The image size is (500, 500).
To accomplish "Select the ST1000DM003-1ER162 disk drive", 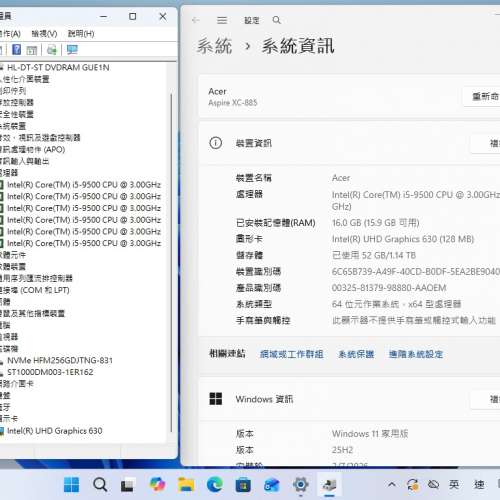I will pos(50,372).
